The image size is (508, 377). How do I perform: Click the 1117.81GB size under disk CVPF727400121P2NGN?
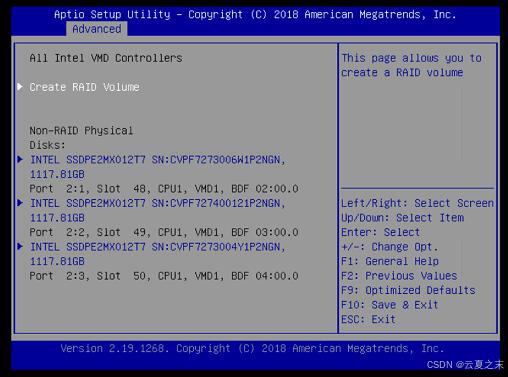57,218
